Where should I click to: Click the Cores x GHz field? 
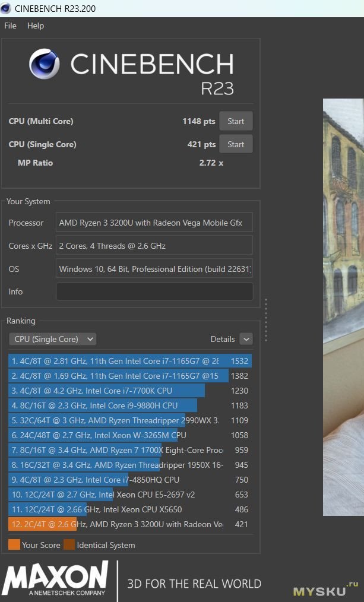point(154,246)
